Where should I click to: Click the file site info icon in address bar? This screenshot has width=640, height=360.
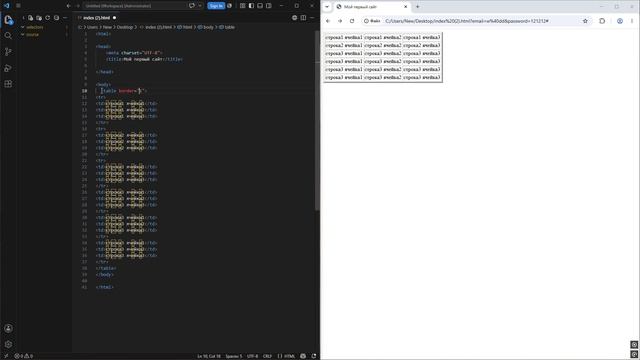tap(372, 21)
